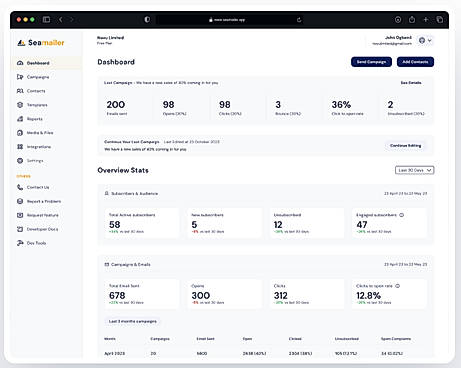Click the Continue Editing button
This screenshot has width=461, height=368.
tap(405, 146)
